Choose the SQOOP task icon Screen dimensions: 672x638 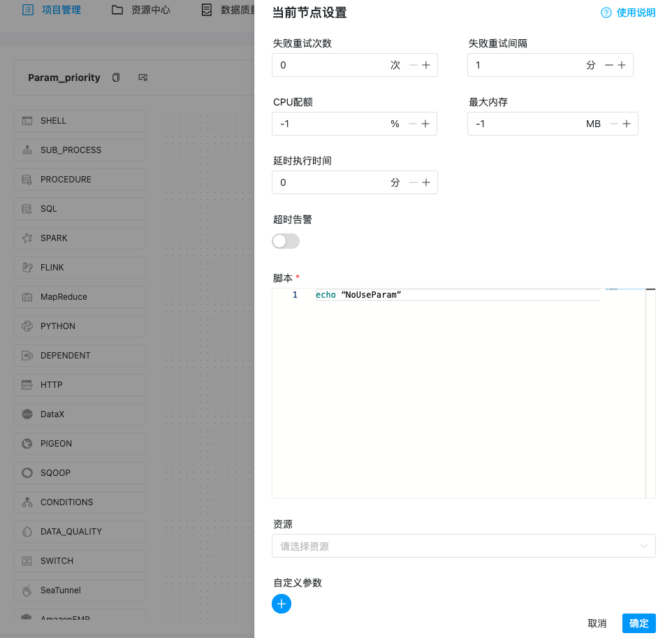pos(27,473)
